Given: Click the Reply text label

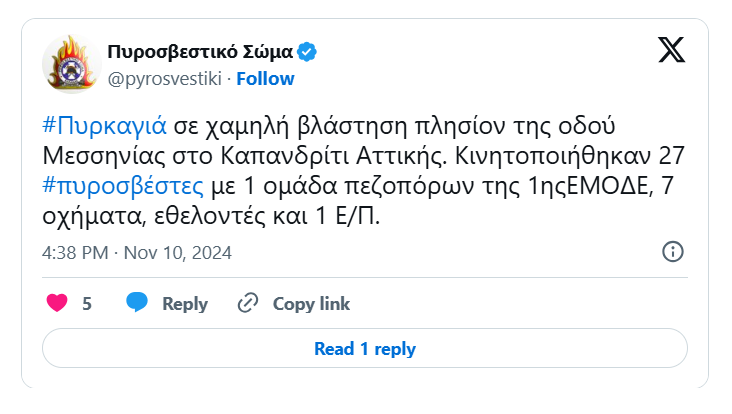Looking at the screenshot, I should tap(184, 304).
